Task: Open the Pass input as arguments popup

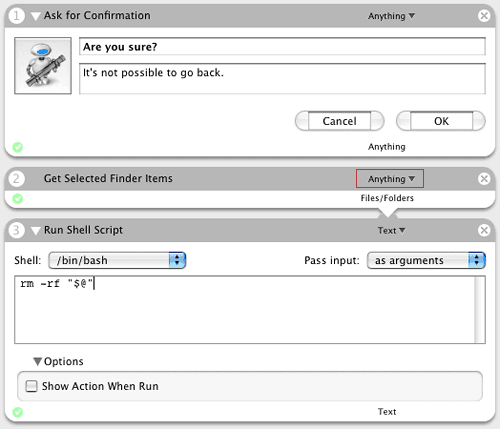Action: pyautogui.click(x=426, y=260)
